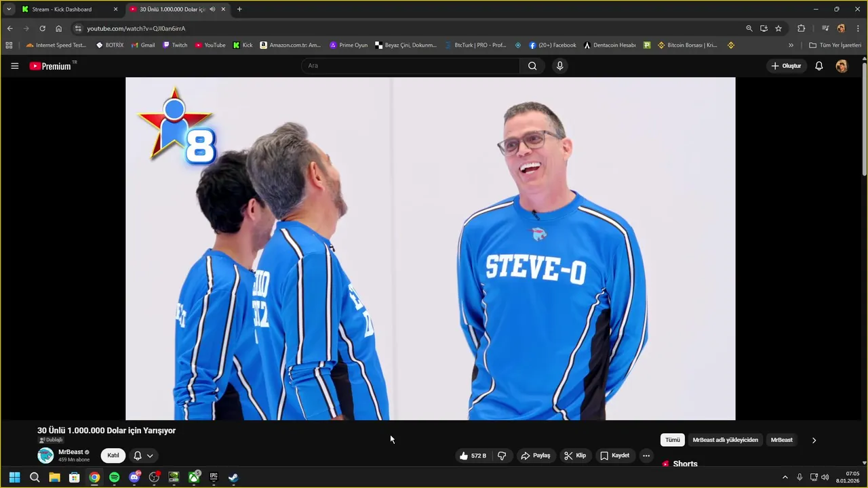Expand subscription notification bell dropdown
The width and height of the screenshot is (868, 488).
pos(143,455)
